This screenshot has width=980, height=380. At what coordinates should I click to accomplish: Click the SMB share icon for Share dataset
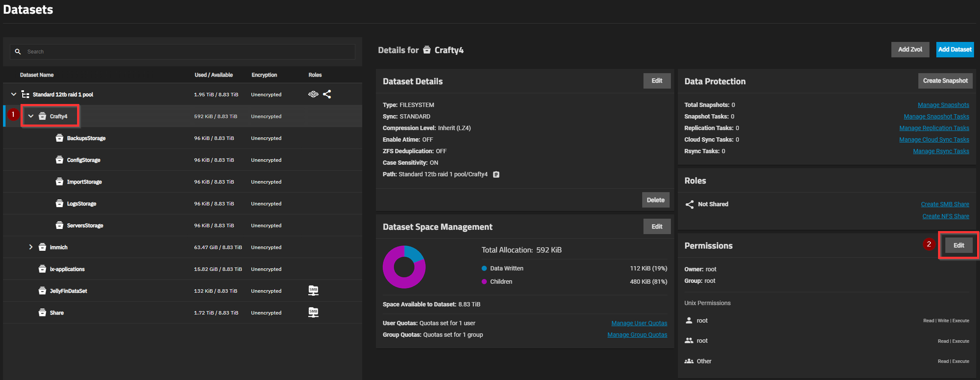[x=313, y=312]
